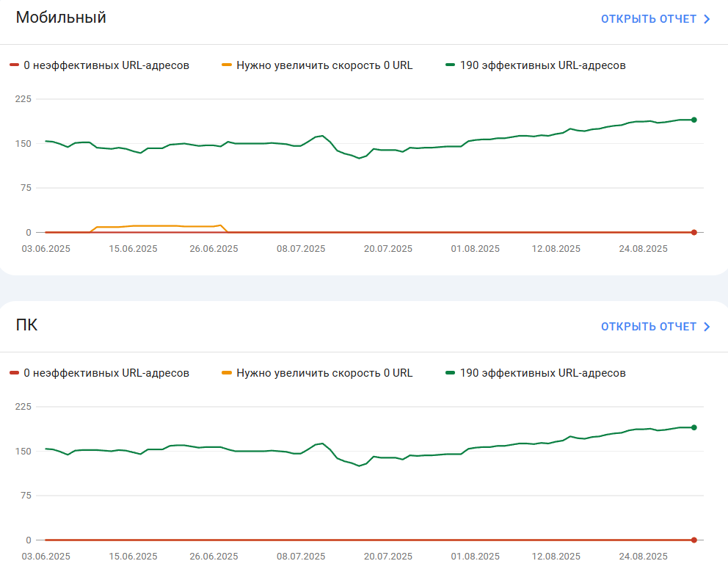
Task: Click green legend marker in ПК chart
Action: pos(450,373)
